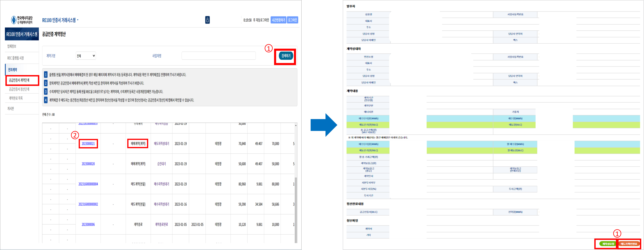Image resolution: width=644 pixels, height=250 pixels.
Task: Open the 공급인증서 계약단계 sidebar menu item
Action: [19, 80]
